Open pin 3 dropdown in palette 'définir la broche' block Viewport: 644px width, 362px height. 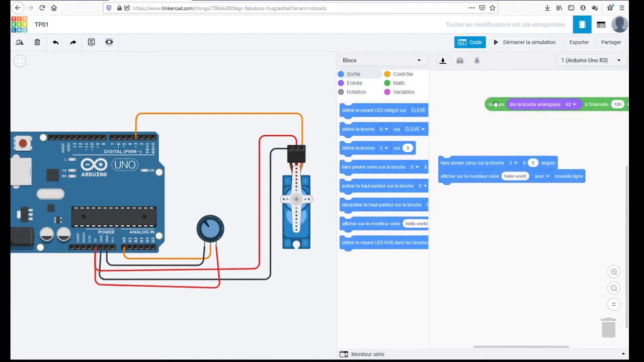click(384, 148)
